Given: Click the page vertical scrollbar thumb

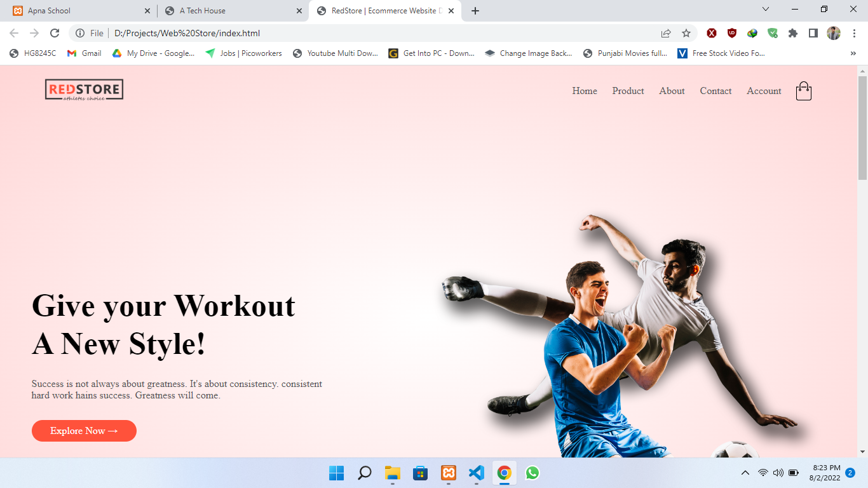Looking at the screenshot, I should [x=863, y=127].
